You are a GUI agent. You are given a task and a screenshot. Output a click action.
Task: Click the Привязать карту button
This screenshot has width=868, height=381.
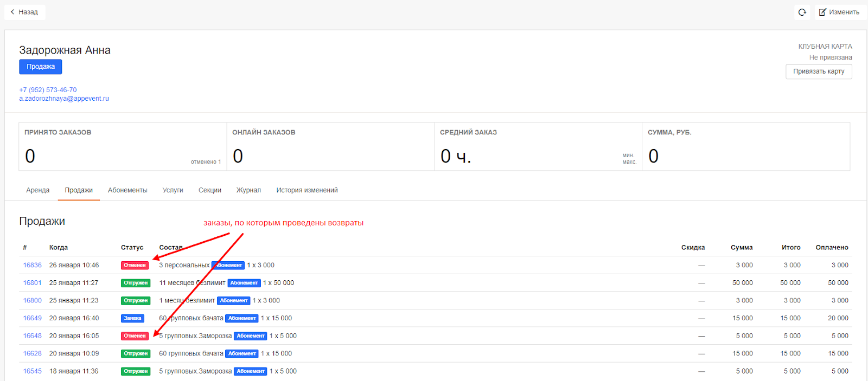(818, 72)
